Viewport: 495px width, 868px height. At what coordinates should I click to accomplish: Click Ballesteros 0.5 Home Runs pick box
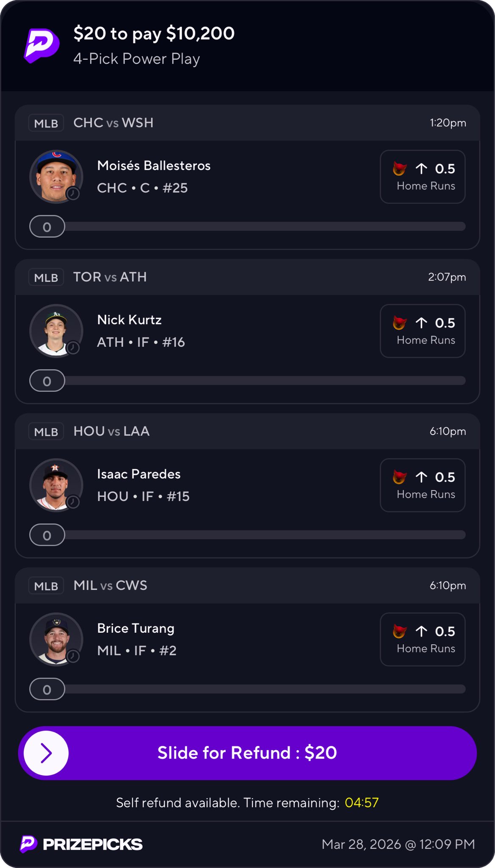coord(423,177)
